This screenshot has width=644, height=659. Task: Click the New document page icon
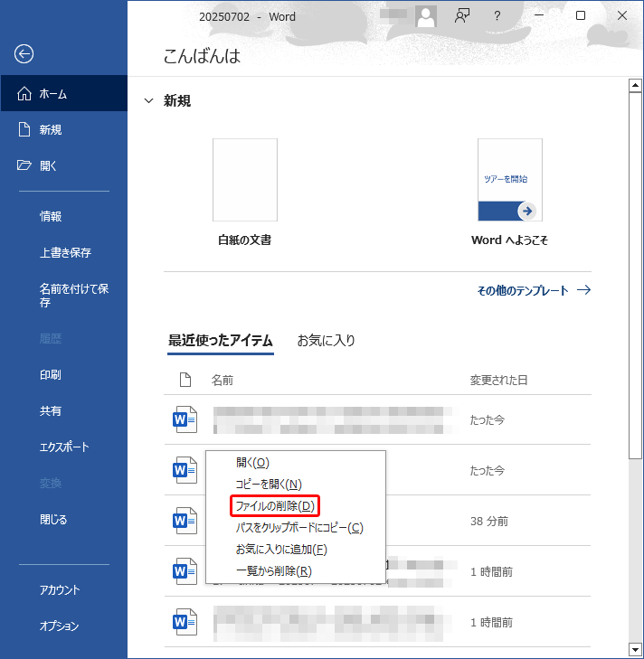(24, 129)
